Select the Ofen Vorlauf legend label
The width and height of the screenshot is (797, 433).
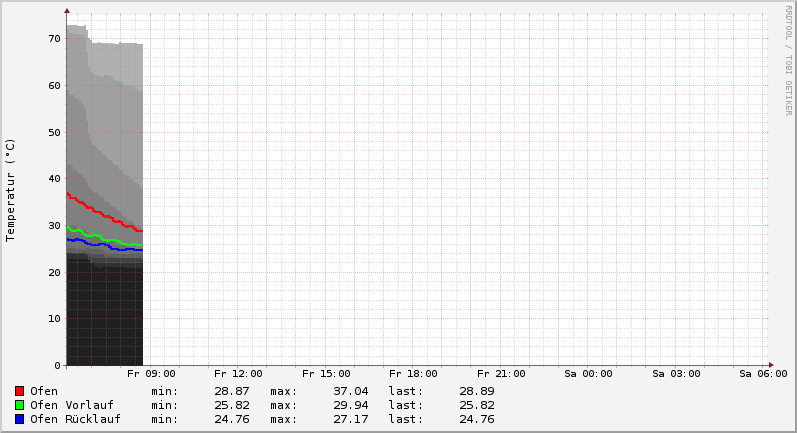coord(71,405)
